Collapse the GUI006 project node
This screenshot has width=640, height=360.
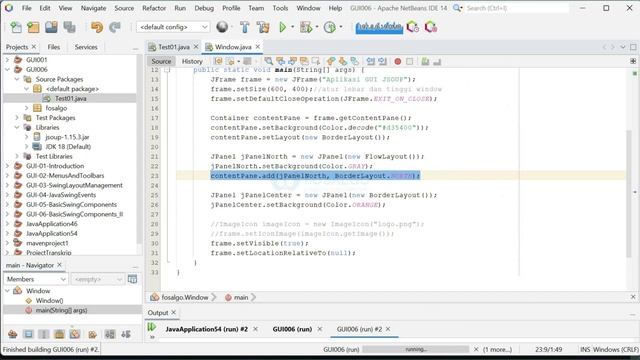click(x=7, y=69)
